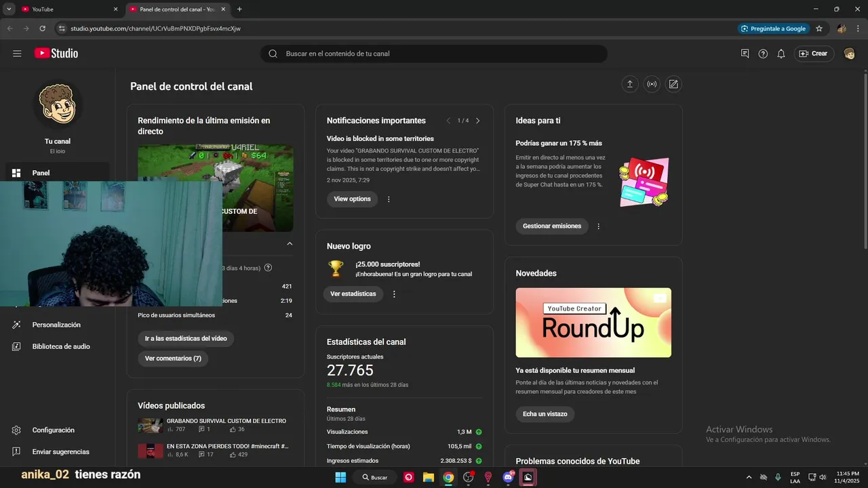Screen dimensions: 868x488
Task: Click Ver estadísticas button
Action: point(353,294)
